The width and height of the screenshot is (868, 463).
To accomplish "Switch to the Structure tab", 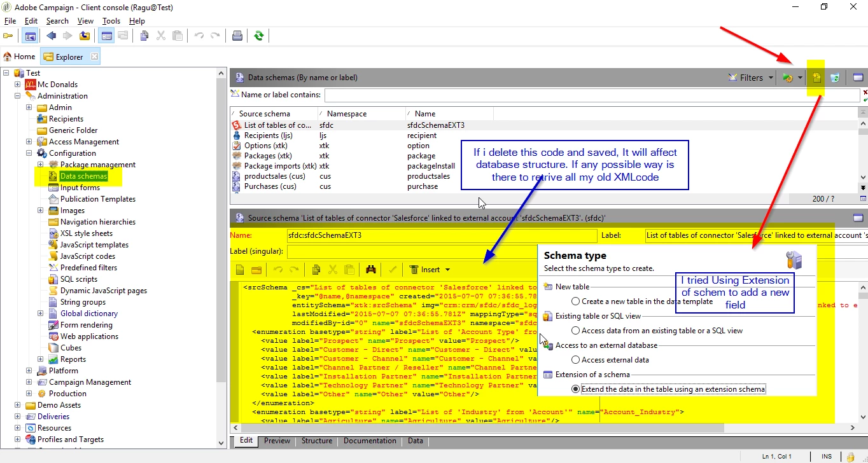I will point(317,441).
